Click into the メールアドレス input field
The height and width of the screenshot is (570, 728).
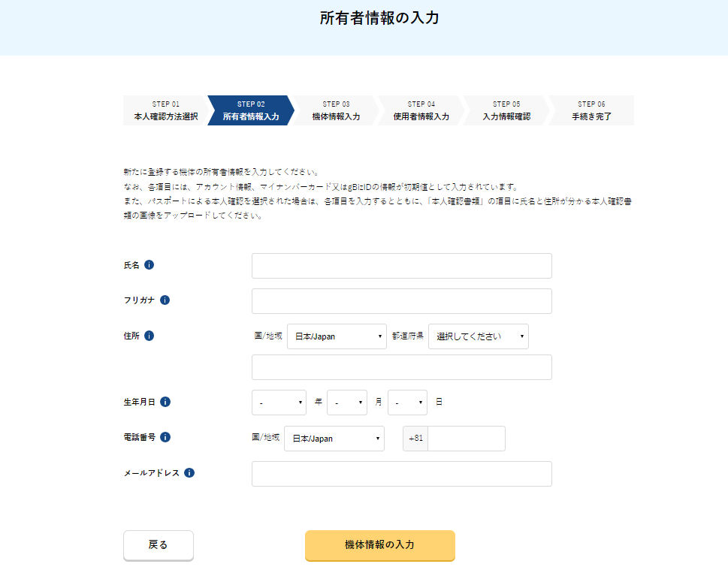pyautogui.click(x=401, y=474)
